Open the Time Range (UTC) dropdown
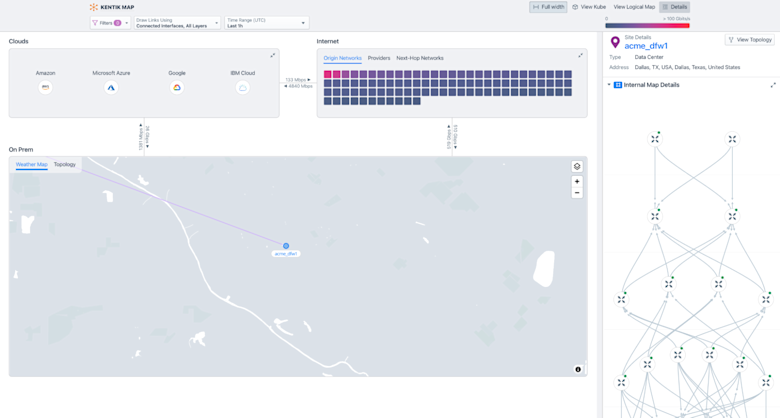 (x=267, y=23)
